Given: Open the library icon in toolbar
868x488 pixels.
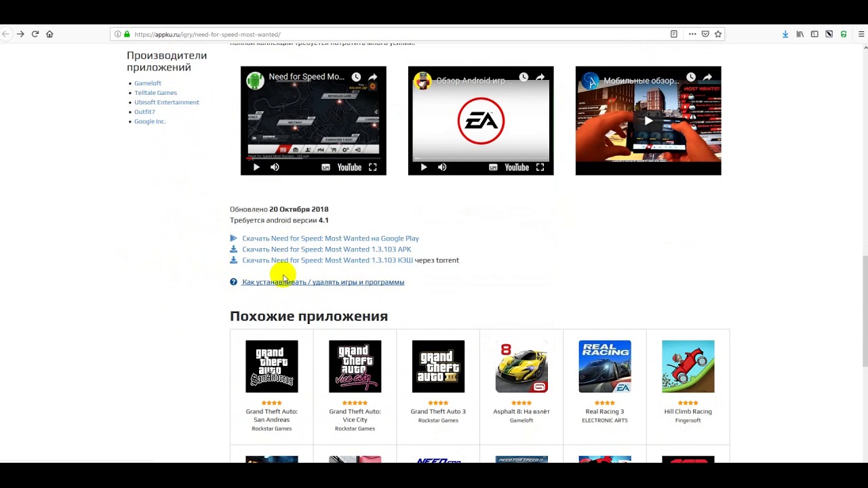Looking at the screenshot, I should (800, 34).
